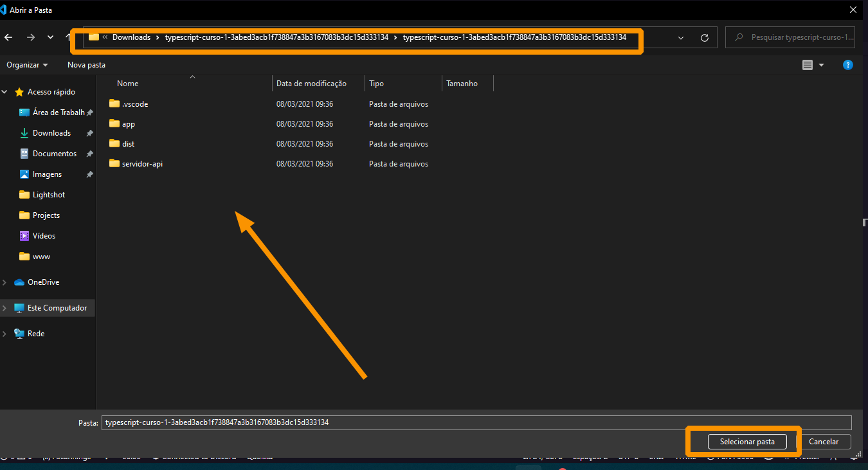The width and height of the screenshot is (868, 470).
Task: Select the dist folder
Action: (x=128, y=143)
